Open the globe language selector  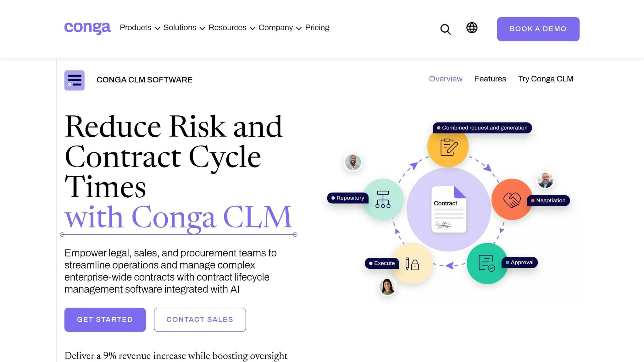(x=472, y=28)
